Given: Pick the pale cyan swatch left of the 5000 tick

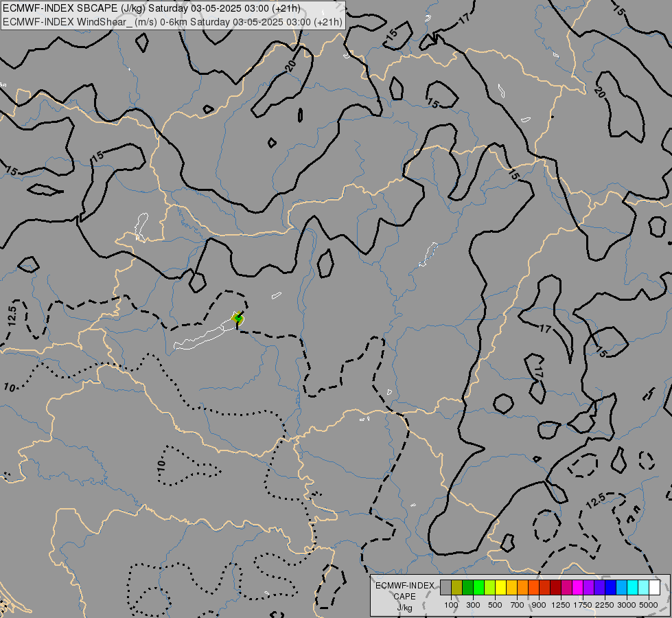Looking at the screenshot, I should (643, 588).
